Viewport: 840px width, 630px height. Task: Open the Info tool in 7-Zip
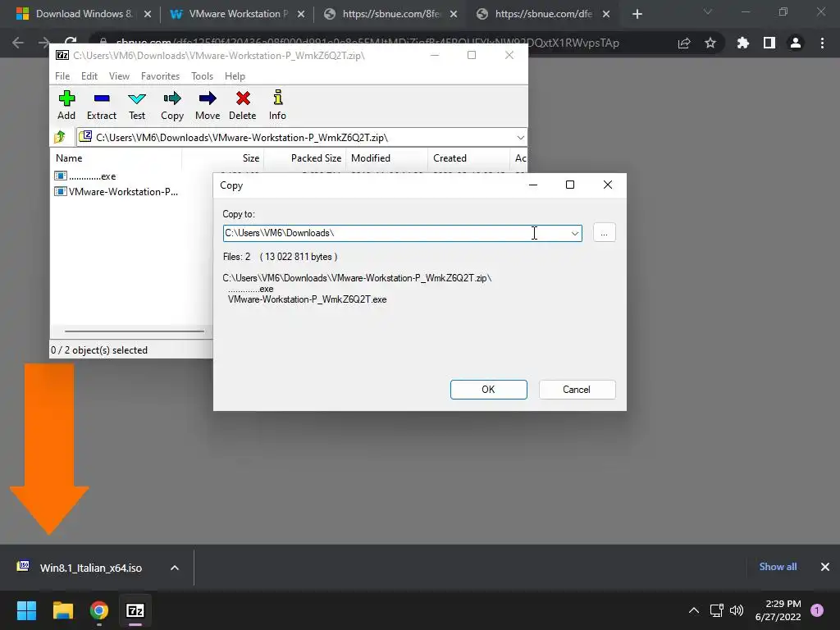277,106
